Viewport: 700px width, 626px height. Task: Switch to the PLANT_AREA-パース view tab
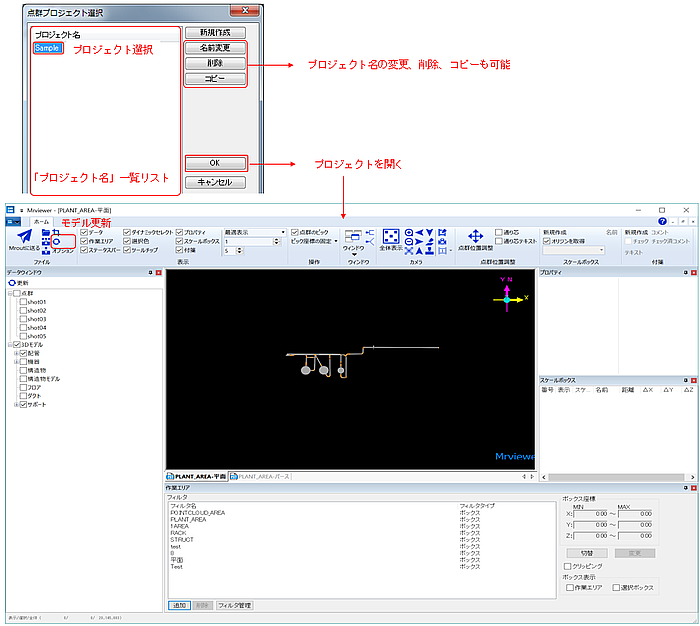(260, 476)
